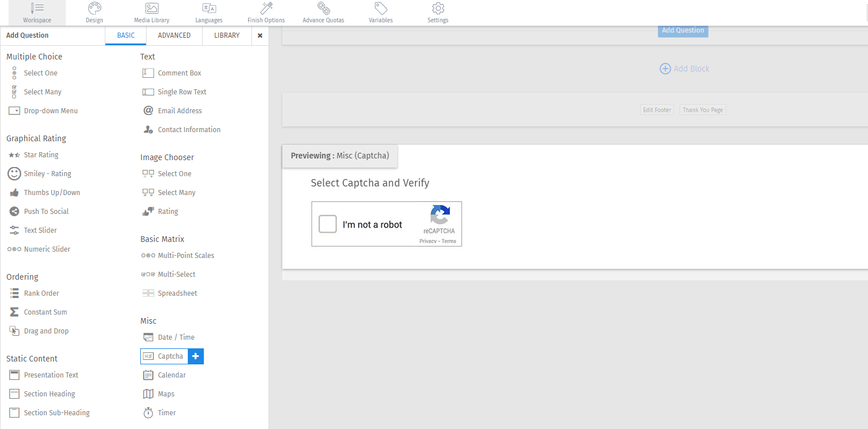Click the Edit Footer button
Screen dimensions: 868x429
657,110
